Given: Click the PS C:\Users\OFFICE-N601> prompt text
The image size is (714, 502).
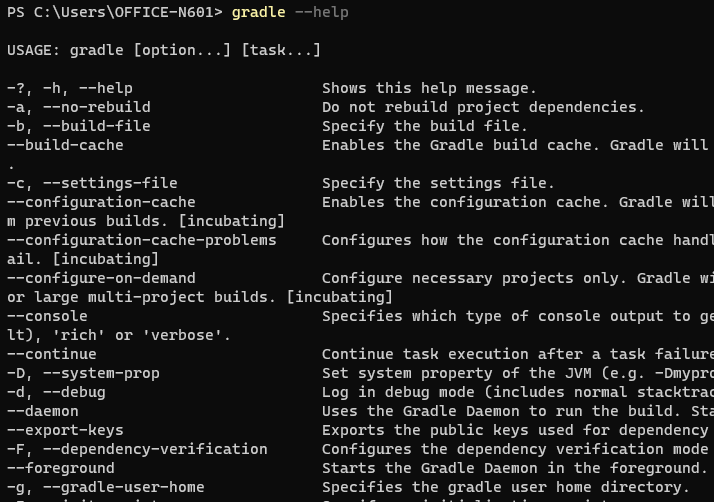Looking at the screenshot, I should [x=114, y=12].
